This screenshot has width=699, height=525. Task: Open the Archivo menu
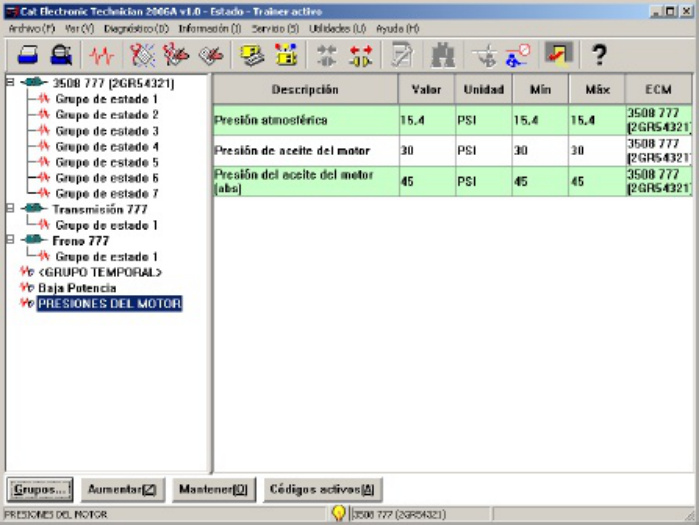[x=32, y=29]
